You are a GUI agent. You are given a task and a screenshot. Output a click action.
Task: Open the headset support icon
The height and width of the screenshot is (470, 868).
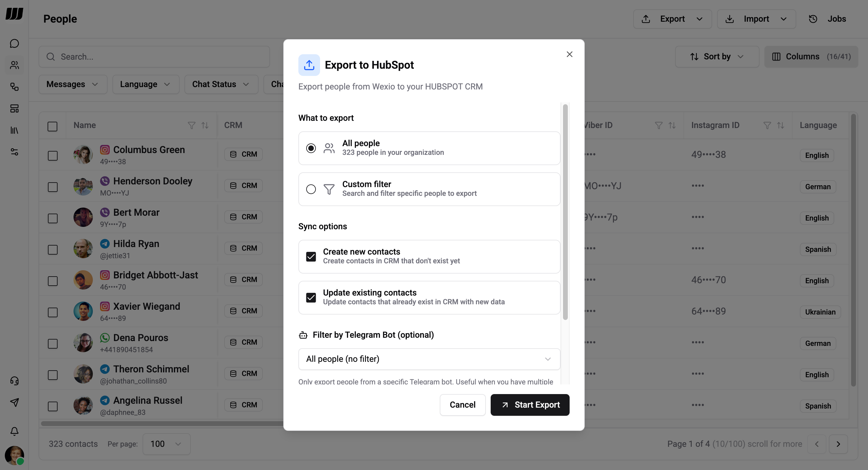[14, 381]
